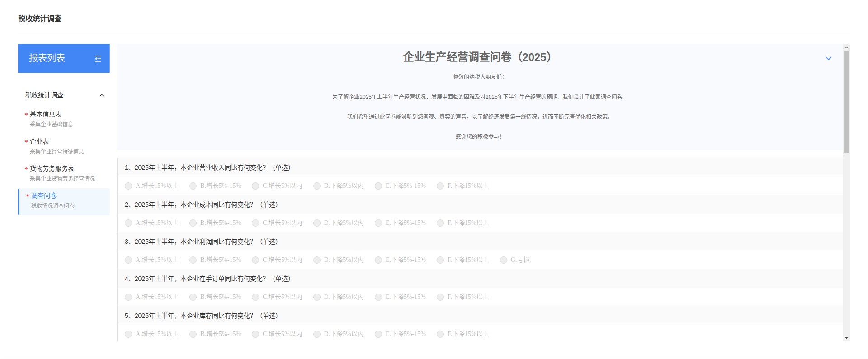
Task: Select E.下降5%-15% for question 2 cost
Action: coord(379,223)
